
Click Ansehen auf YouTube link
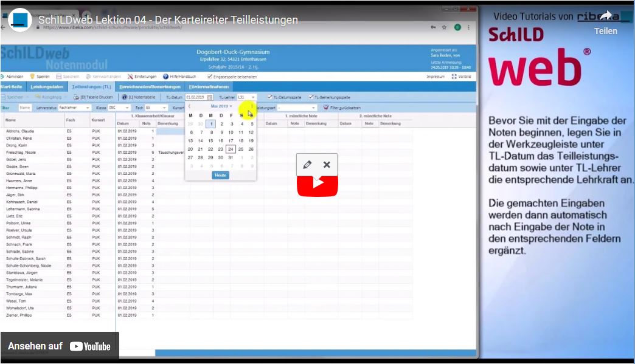click(x=60, y=346)
